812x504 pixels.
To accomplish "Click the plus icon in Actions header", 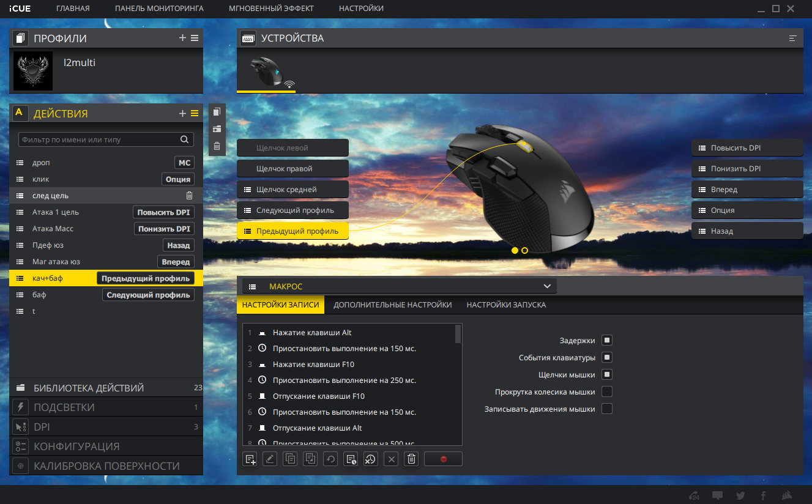I will pyautogui.click(x=182, y=113).
